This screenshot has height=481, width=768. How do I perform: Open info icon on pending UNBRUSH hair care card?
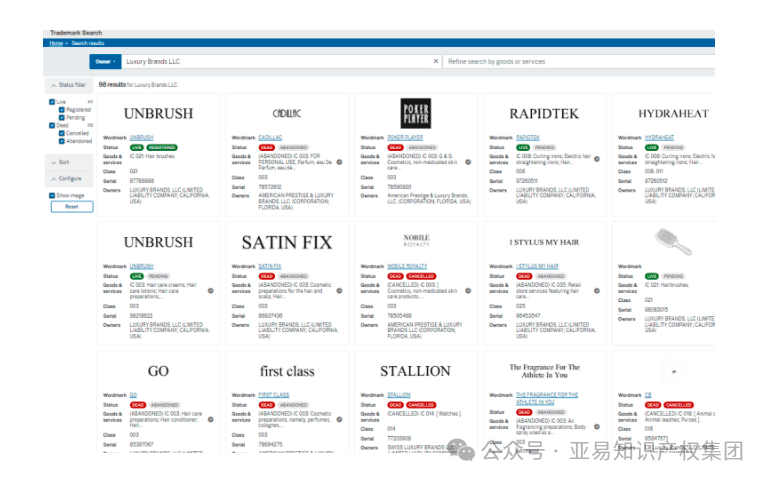pos(211,291)
